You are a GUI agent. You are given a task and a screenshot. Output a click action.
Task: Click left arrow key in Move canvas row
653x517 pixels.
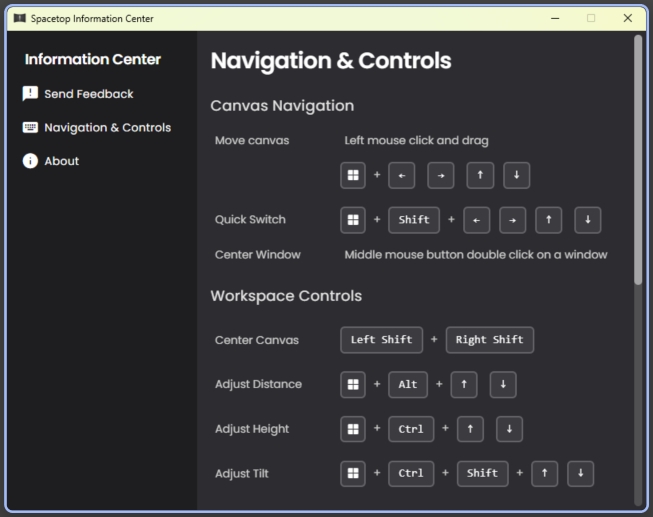(x=401, y=175)
